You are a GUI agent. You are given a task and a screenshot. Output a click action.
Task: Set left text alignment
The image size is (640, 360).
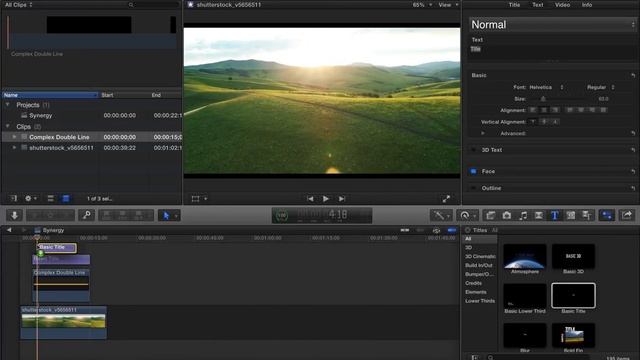pos(533,110)
